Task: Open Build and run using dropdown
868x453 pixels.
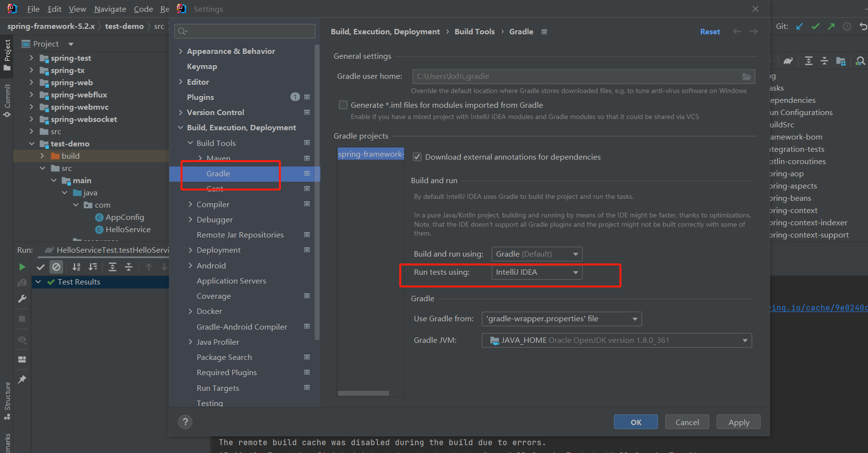Action: [537, 254]
